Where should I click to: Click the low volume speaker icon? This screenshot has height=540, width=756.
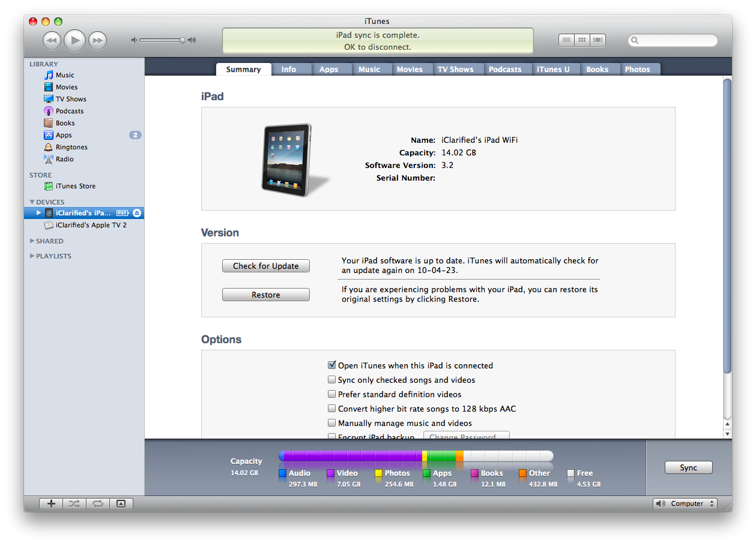click(135, 40)
